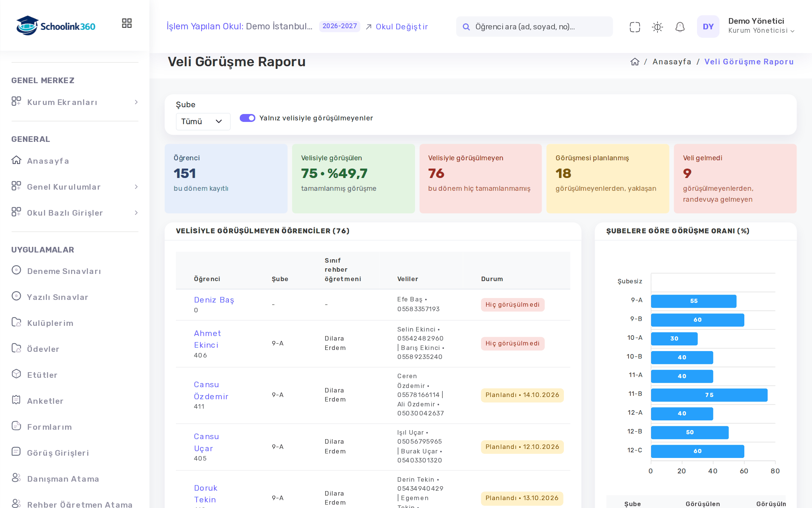Switch theme using the sun icon
Image resolution: width=812 pixels, height=508 pixels.
657,27
